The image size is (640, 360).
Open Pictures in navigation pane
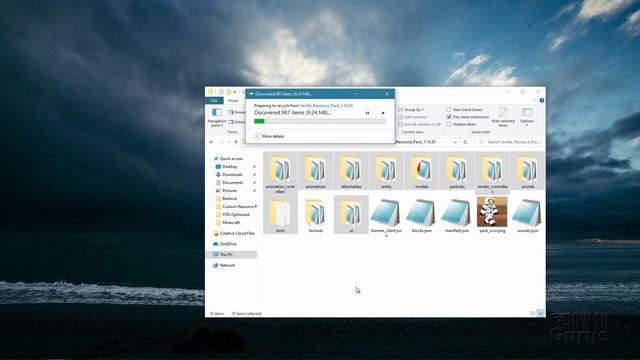pos(229,191)
